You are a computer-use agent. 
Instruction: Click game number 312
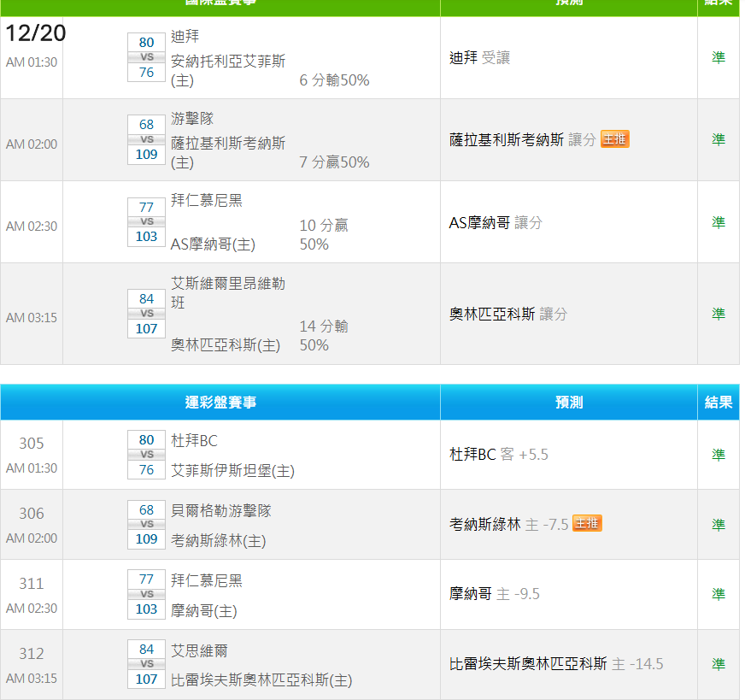(32, 654)
